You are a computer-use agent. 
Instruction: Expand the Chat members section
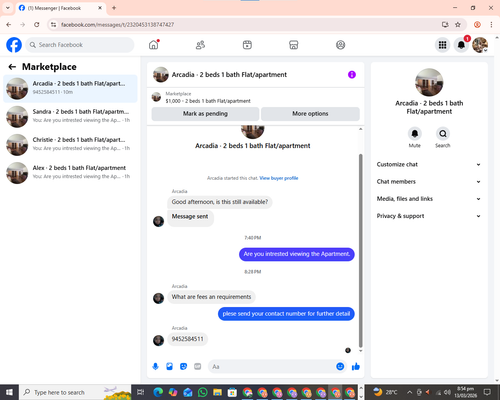pos(429,182)
